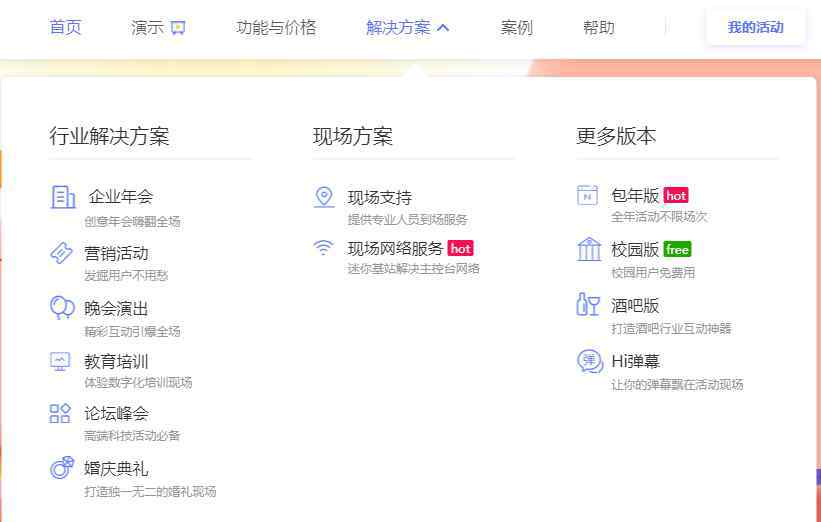
Task: Click the 论坛峰会 grid icon
Action: tap(61, 413)
